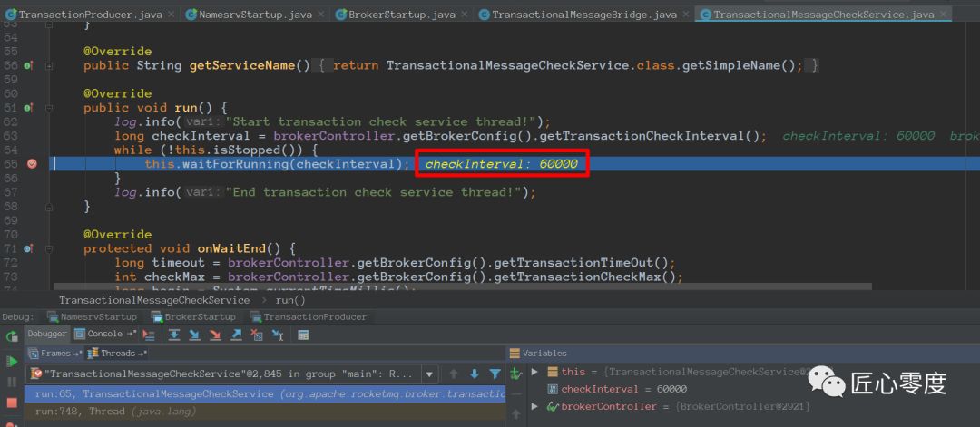Click the override gutter icon on onWaitEnd line
This screenshot has height=427, width=980.
[x=28, y=248]
